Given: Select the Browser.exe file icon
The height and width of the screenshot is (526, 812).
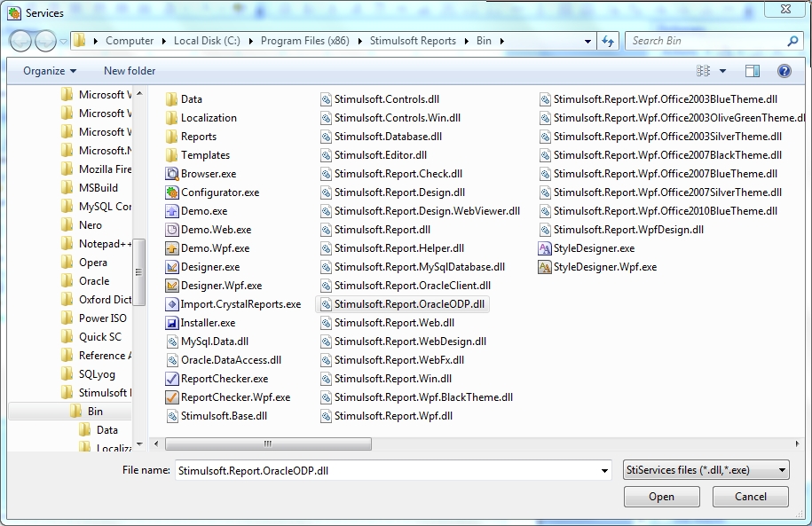Looking at the screenshot, I should pos(171,174).
